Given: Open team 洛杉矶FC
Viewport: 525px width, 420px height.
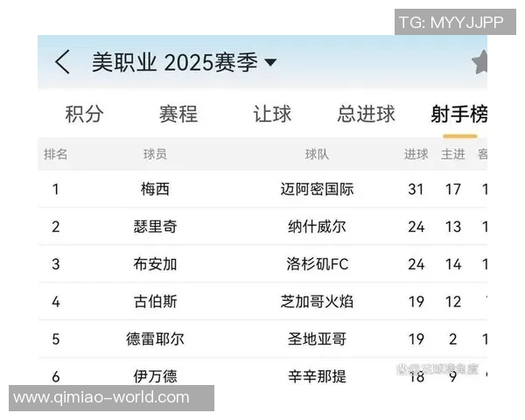Looking at the screenshot, I should (317, 264).
